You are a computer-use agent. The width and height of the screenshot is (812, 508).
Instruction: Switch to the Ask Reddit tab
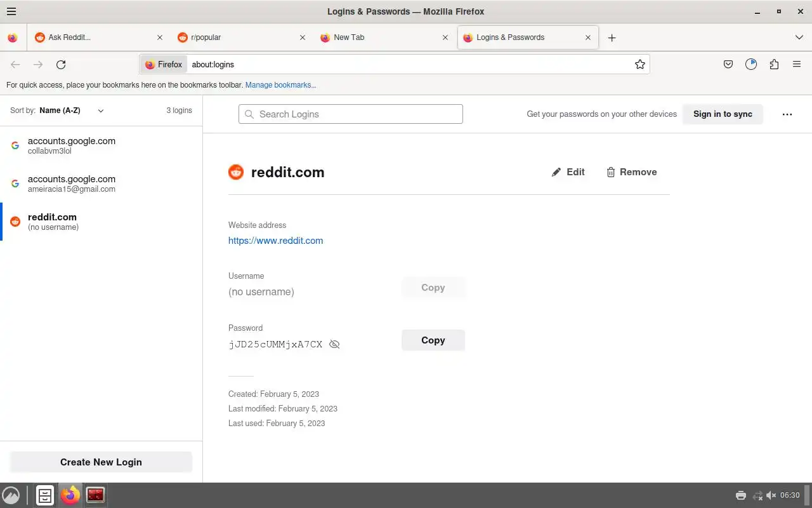99,37
